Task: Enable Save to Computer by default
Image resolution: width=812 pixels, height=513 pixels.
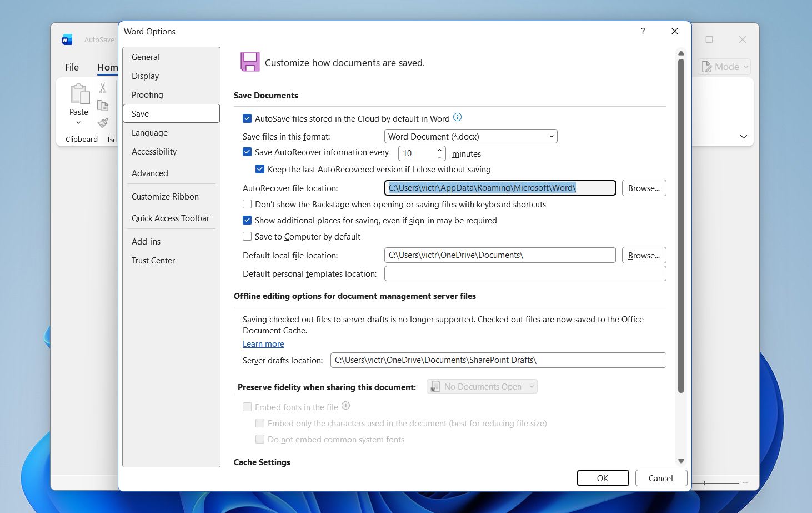Action: click(247, 236)
